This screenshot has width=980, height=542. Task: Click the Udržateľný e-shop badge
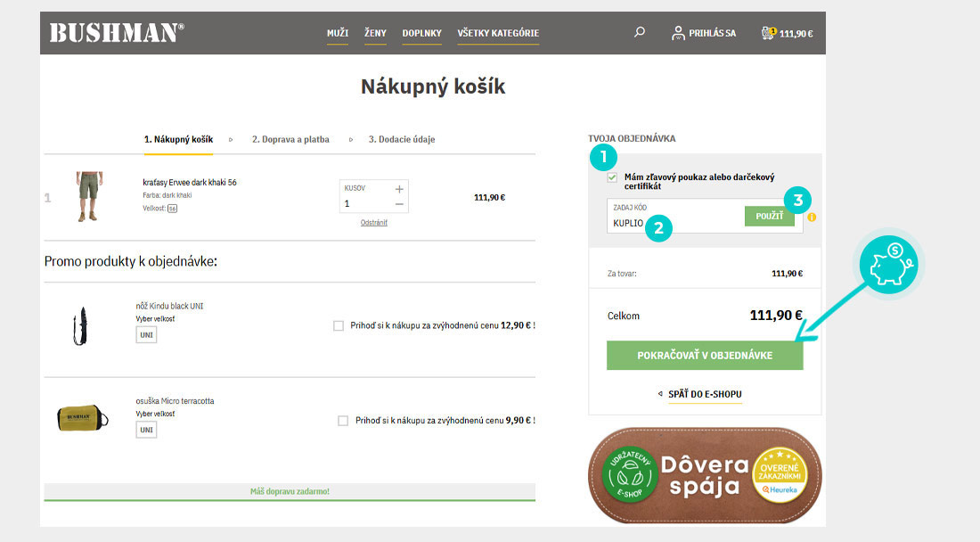pyautogui.click(x=629, y=476)
